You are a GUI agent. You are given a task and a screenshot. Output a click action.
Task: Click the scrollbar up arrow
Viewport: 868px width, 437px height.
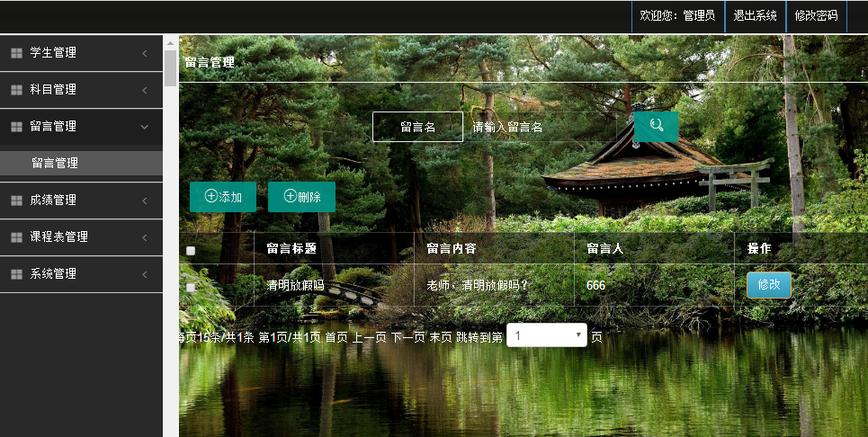171,42
